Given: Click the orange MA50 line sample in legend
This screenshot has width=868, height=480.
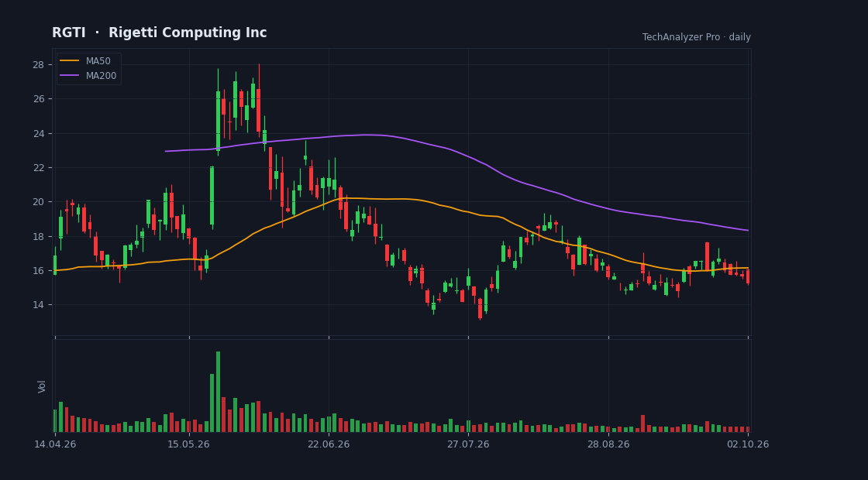Looking at the screenshot, I should click(x=69, y=61).
